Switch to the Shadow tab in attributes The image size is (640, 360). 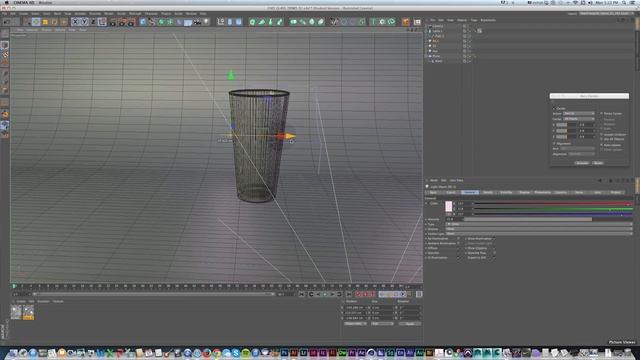(x=524, y=192)
